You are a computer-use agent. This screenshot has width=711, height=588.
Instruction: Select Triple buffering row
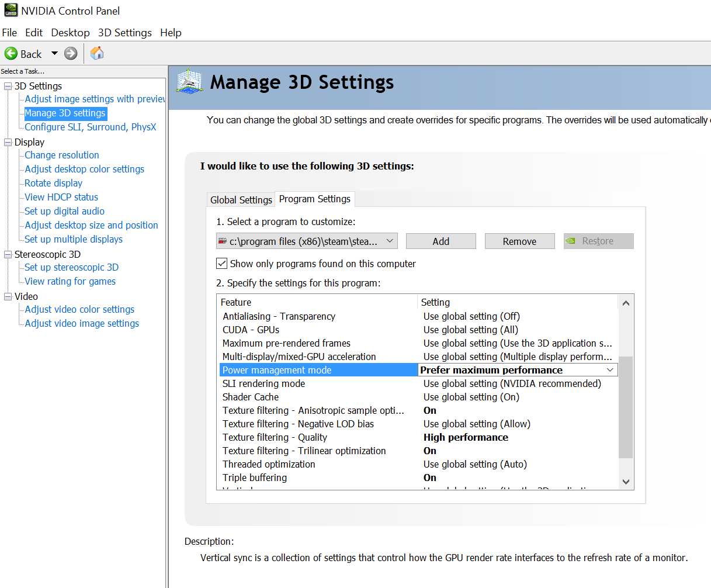tap(417, 478)
